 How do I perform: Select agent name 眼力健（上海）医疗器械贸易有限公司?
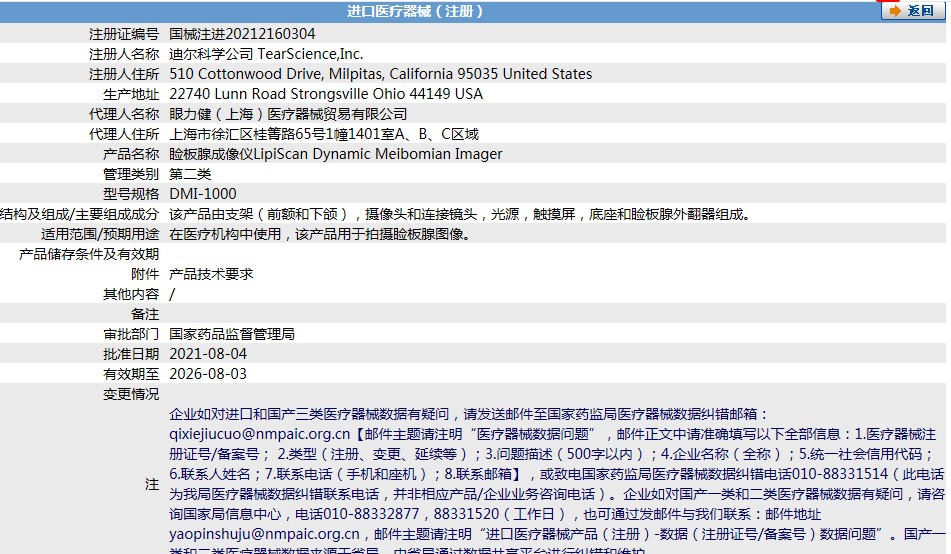[288, 114]
